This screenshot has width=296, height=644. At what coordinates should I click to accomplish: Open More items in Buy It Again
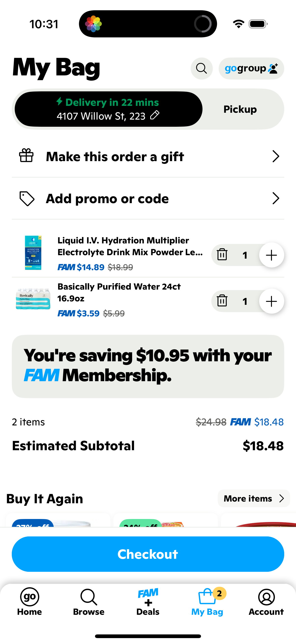[x=253, y=499]
